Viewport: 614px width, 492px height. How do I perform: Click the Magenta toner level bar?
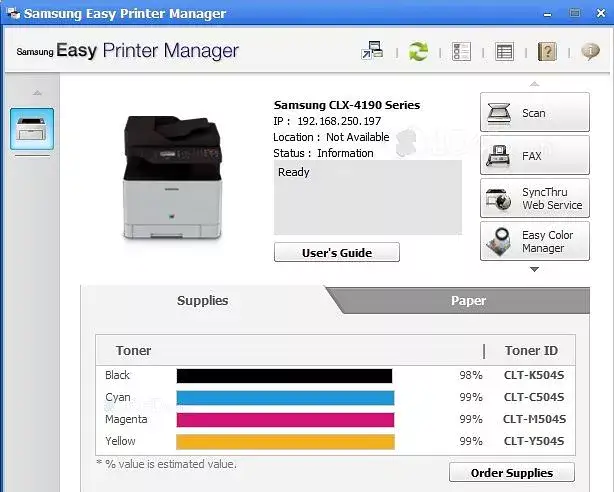tap(285, 420)
